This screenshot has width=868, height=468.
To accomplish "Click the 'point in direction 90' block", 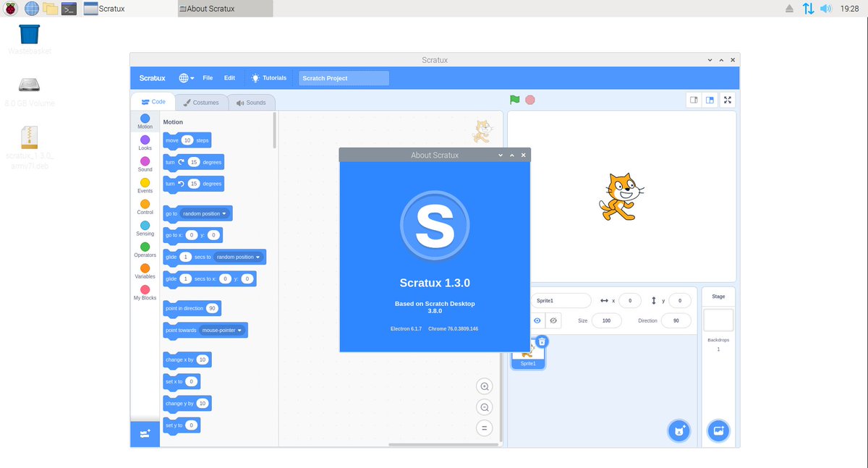I will tap(192, 308).
